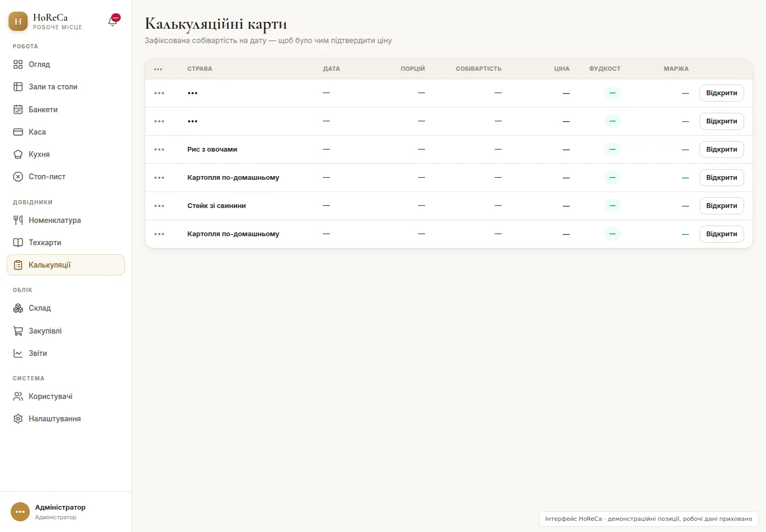
Task: Click the Налаштування gear icon
Action: point(18,419)
